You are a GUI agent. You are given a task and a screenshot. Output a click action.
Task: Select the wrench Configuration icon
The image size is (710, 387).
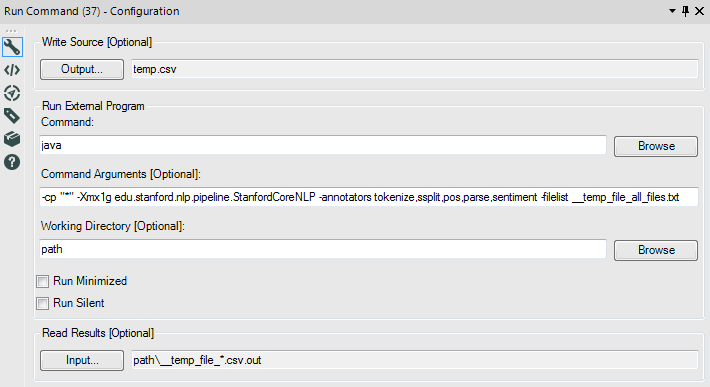pos(12,47)
